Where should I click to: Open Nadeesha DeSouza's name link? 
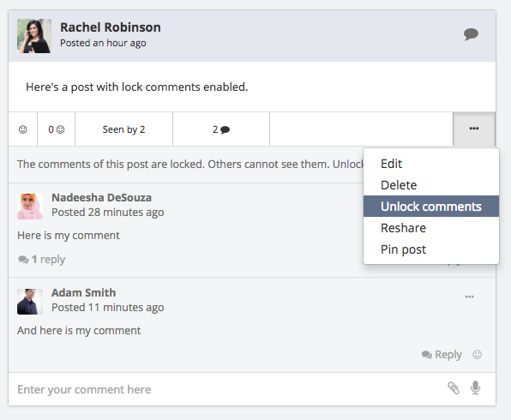(102, 197)
